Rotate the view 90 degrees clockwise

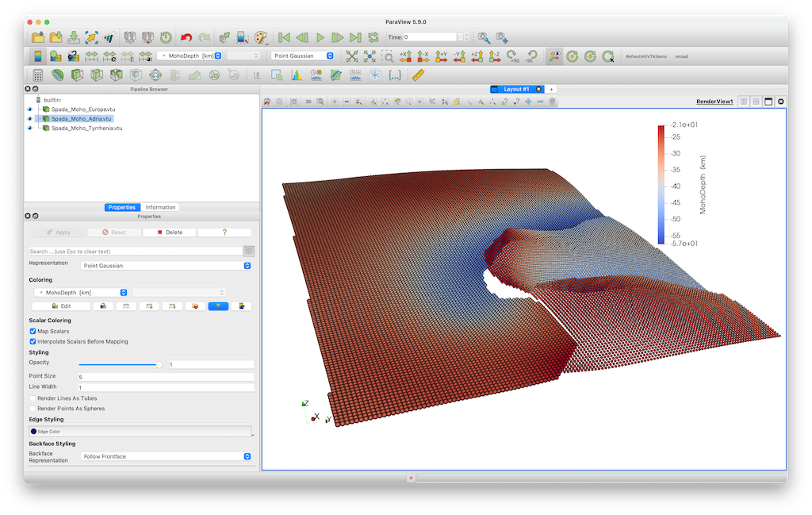click(513, 56)
